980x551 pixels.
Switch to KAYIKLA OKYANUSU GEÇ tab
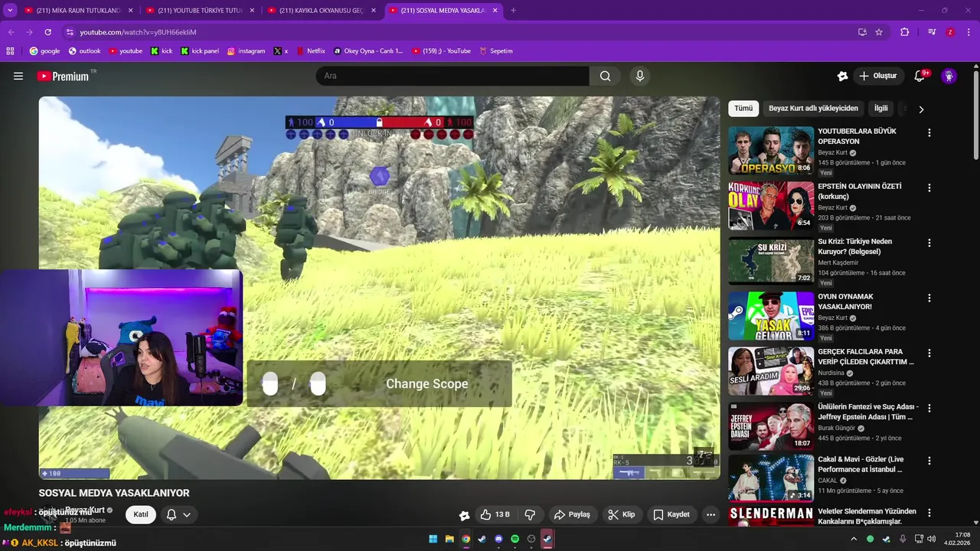click(x=322, y=11)
